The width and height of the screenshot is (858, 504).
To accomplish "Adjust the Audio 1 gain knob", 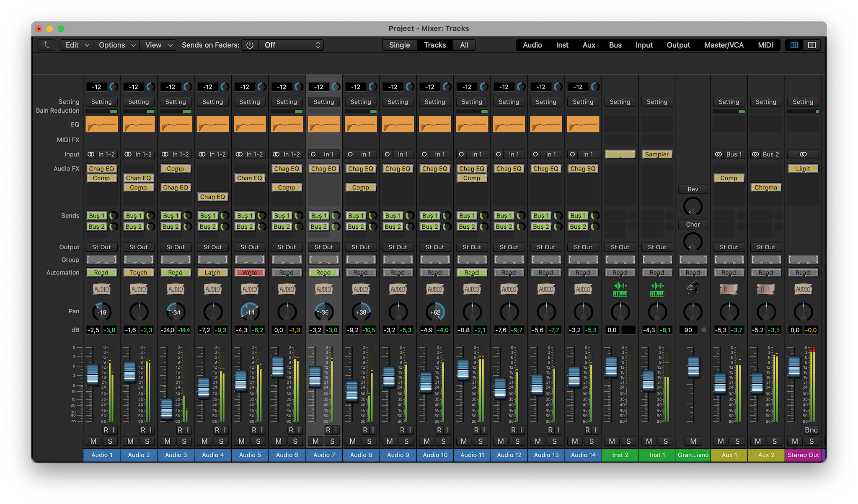I will [114, 87].
